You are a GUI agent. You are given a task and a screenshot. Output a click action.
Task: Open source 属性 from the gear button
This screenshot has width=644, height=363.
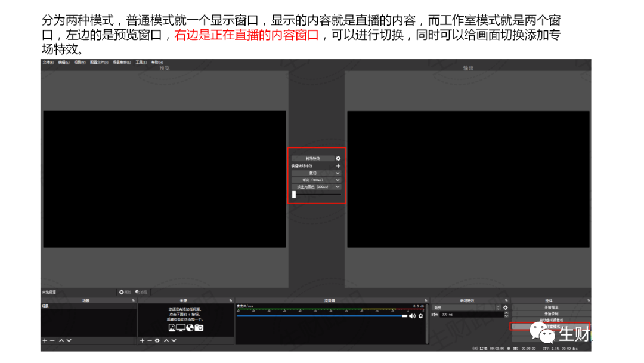click(x=125, y=293)
